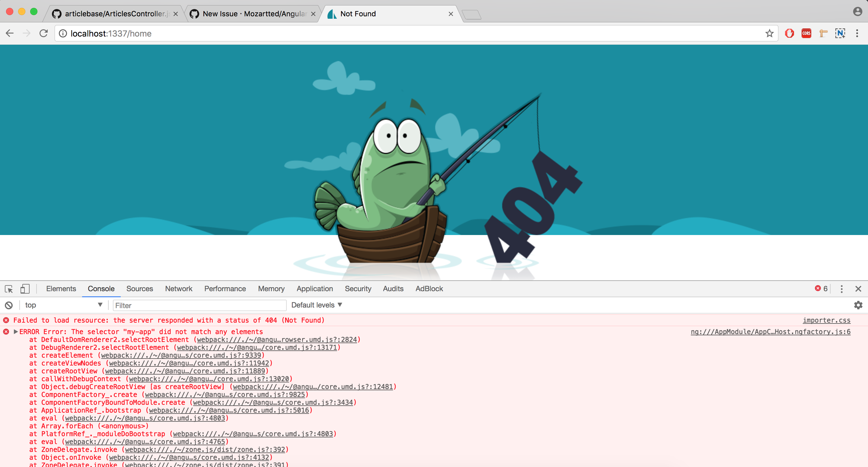The image size is (868, 467).
Task: Open the Default levels dropdown
Action: (316, 305)
